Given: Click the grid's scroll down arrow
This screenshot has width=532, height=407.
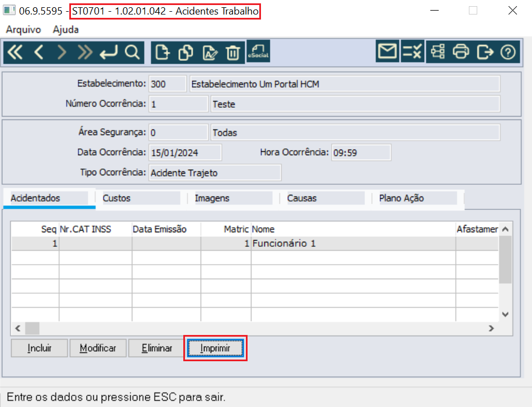Looking at the screenshot, I should 505,314.
